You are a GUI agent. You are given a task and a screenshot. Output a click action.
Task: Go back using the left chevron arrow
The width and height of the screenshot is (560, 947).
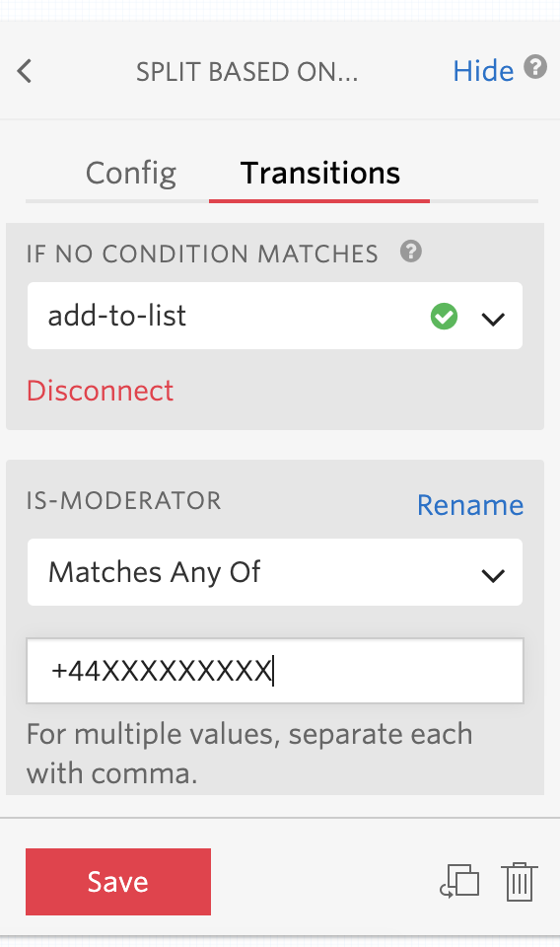point(24,71)
